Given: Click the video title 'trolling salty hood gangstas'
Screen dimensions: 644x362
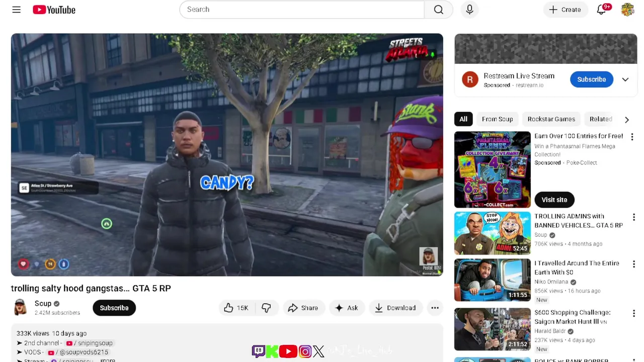Looking at the screenshot, I should (91, 288).
